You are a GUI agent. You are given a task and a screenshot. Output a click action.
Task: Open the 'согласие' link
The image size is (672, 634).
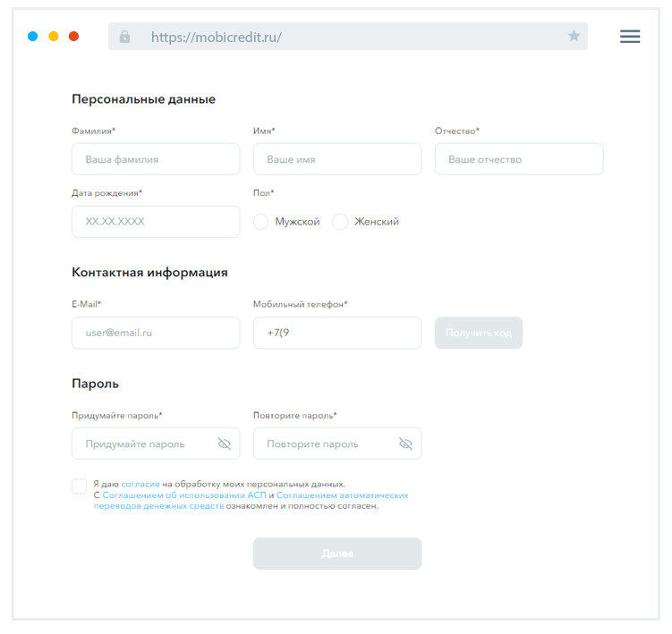point(140,484)
